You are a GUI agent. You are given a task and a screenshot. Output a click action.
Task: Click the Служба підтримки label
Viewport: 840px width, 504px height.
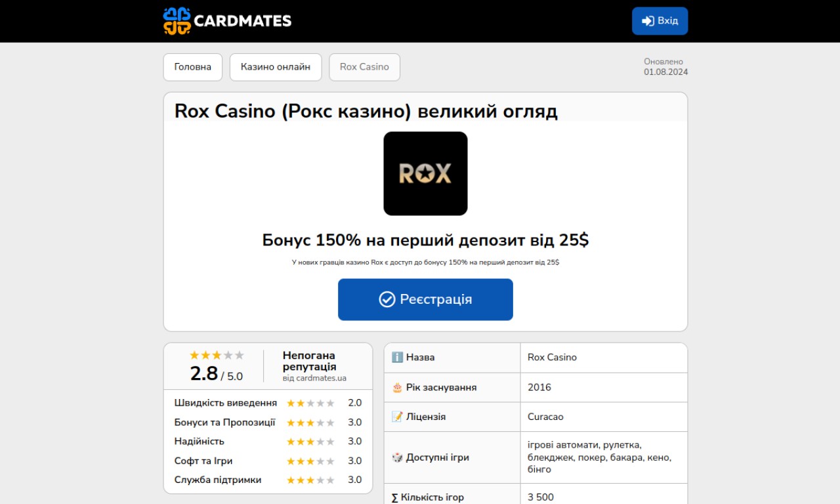coord(218,480)
